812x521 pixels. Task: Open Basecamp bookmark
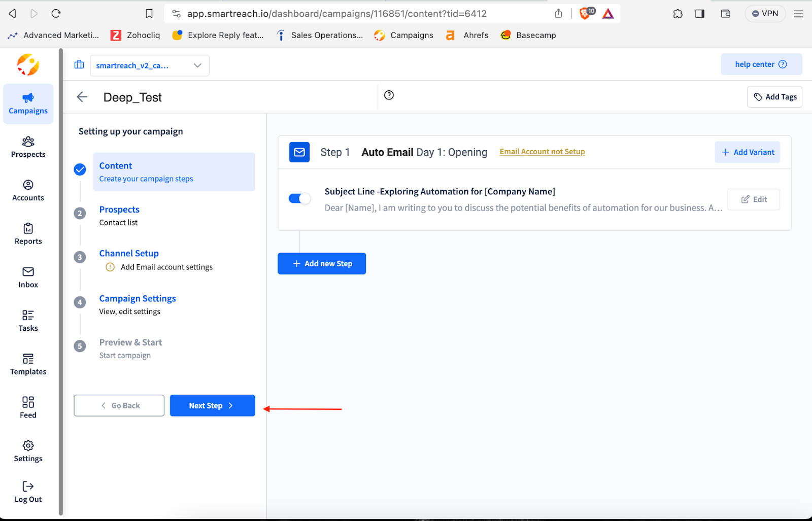[x=528, y=35]
